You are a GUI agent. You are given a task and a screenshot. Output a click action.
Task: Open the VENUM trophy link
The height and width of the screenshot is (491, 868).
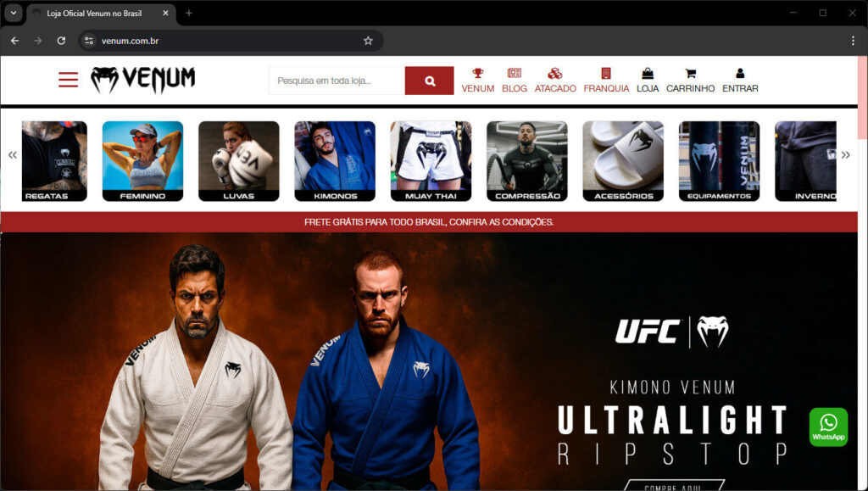pyautogui.click(x=478, y=81)
